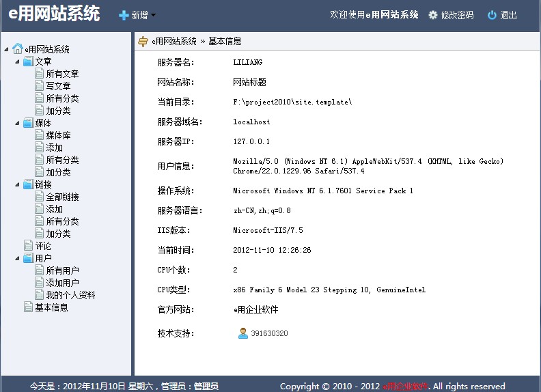Select 添加 under 媒体
Viewport: 541px width, 392px height.
55,148
